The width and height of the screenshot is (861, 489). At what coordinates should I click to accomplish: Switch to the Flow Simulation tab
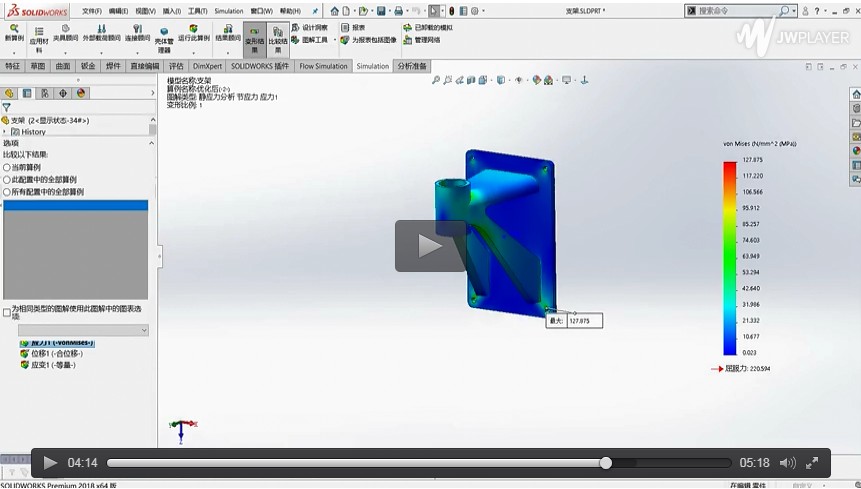pos(323,66)
